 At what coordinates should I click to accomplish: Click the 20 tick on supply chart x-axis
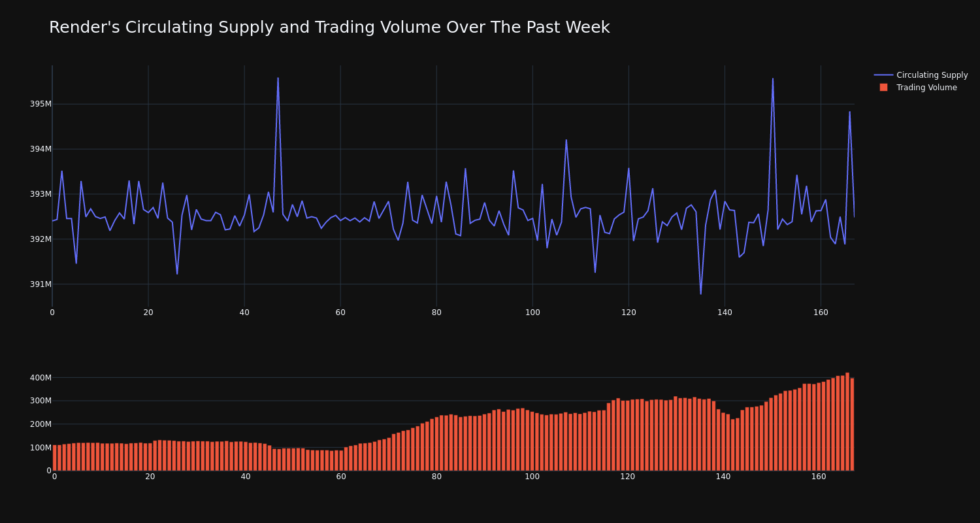click(x=148, y=312)
